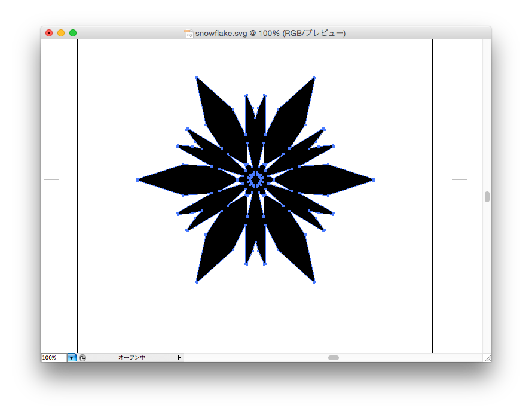Expand the status bar popup triangle
This screenshot has height=417, width=532.
click(179, 358)
